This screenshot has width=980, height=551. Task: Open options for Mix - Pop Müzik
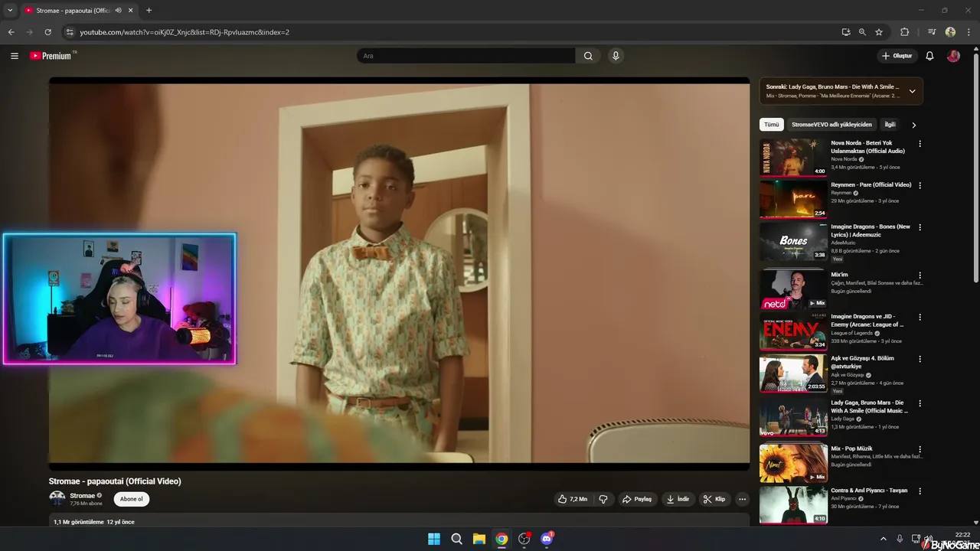click(x=920, y=448)
